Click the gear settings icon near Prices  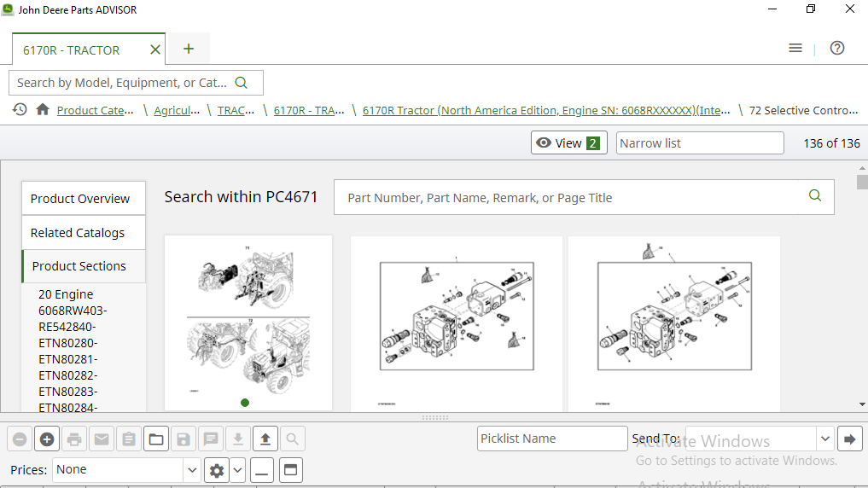[x=217, y=470]
